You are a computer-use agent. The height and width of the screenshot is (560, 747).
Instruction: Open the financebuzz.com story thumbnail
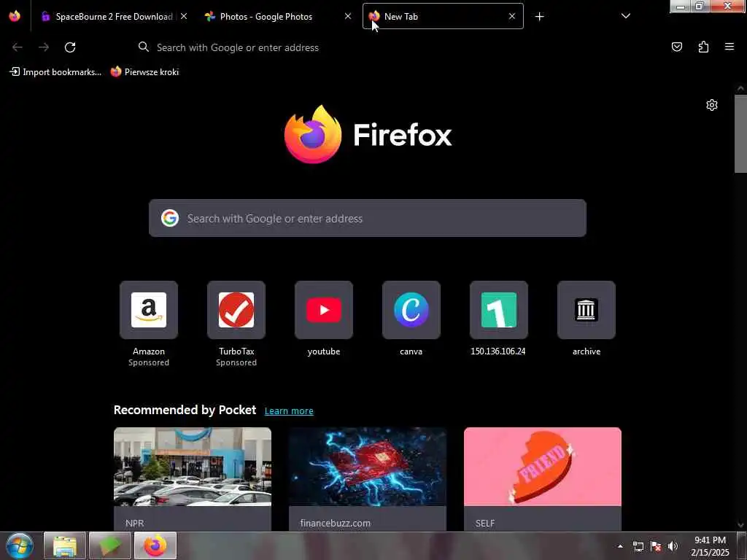(x=368, y=467)
